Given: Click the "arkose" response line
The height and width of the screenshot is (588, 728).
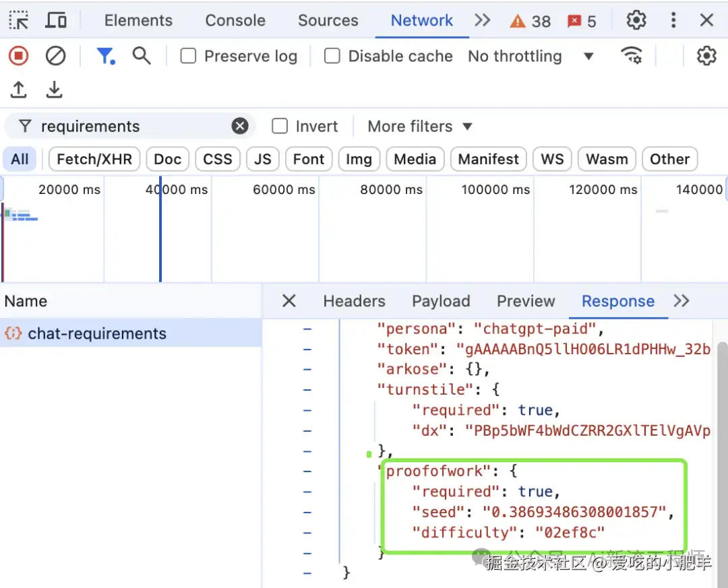Looking at the screenshot, I should tap(433, 369).
